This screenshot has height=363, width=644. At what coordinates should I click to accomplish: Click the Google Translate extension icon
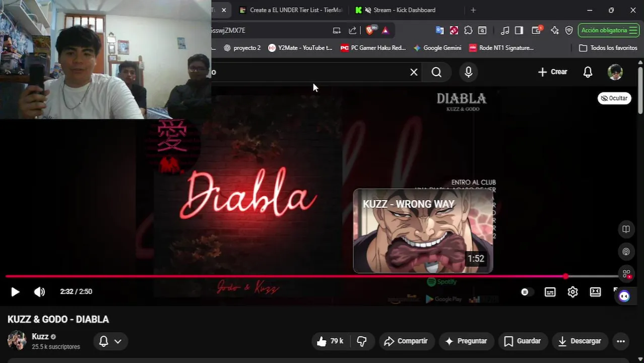pyautogui.click(x=439, y=30)
